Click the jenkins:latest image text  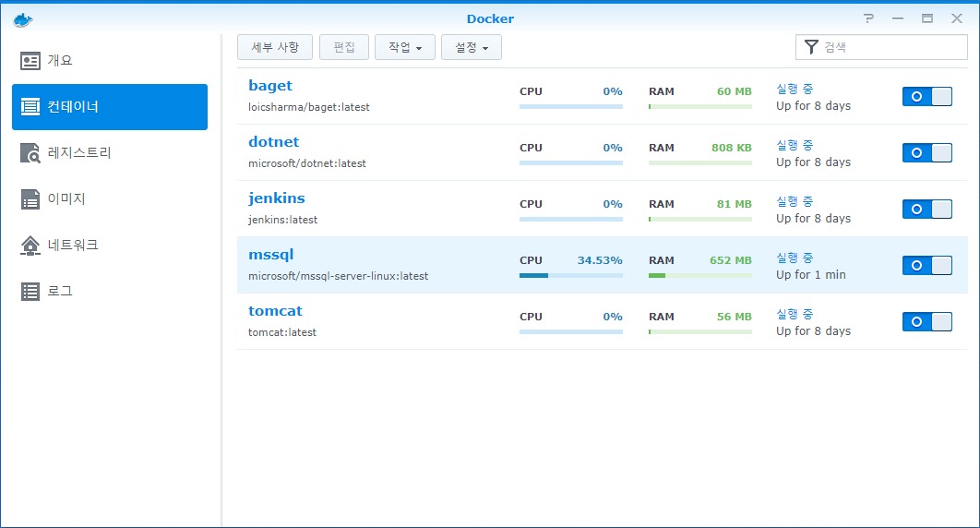click(282, 220)
